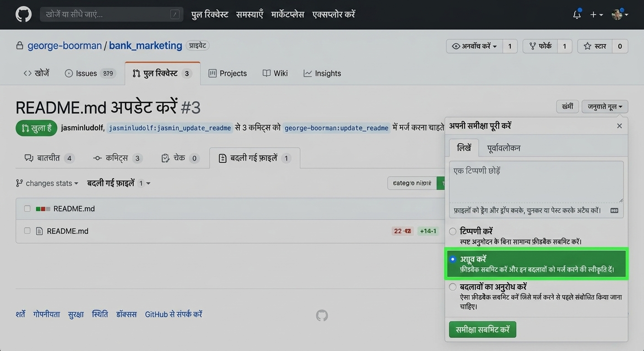
Task: Switch to the Issues tab
Action: point(90,73)
